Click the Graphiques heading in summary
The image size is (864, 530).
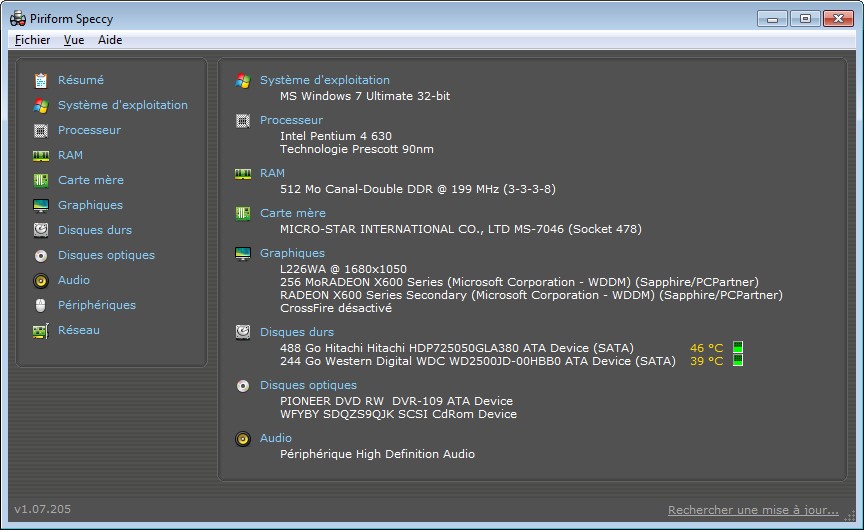[292, 253]
